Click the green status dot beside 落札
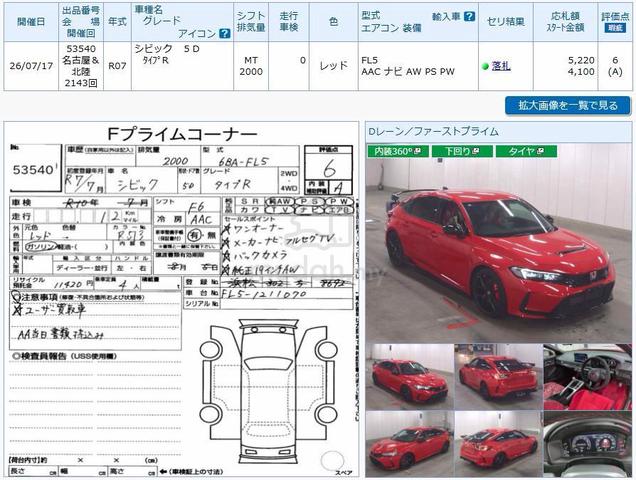This screenshot has width=636, height=480. 485,66
